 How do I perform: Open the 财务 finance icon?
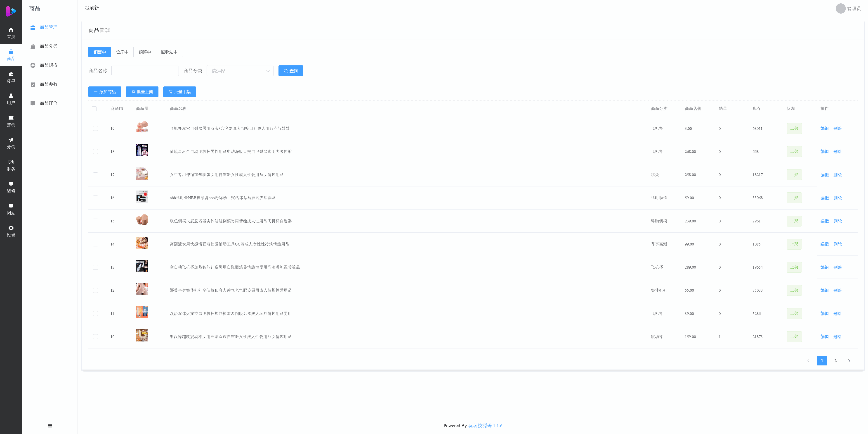coord(11,162)
